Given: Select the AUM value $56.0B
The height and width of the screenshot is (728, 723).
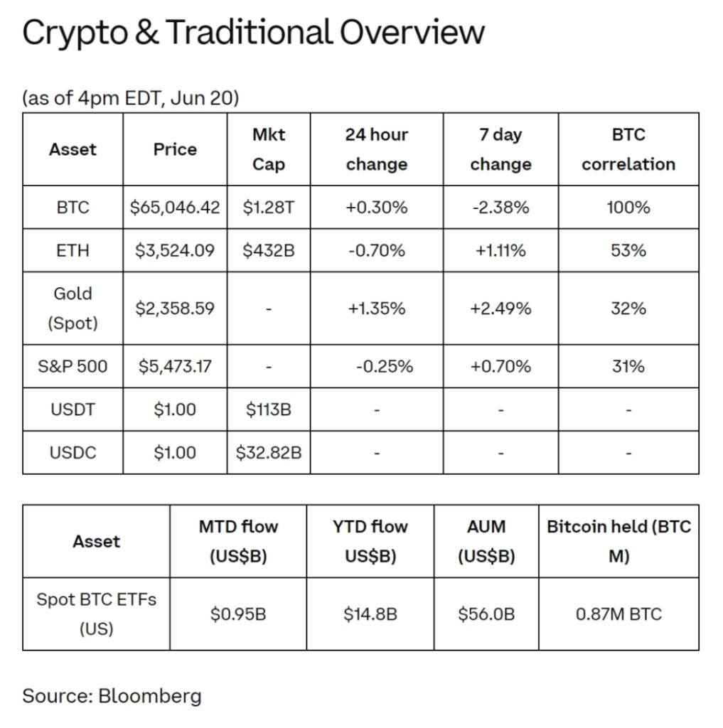Looking at the screenshot, I should pyautogui.click(x=486, y=614).
